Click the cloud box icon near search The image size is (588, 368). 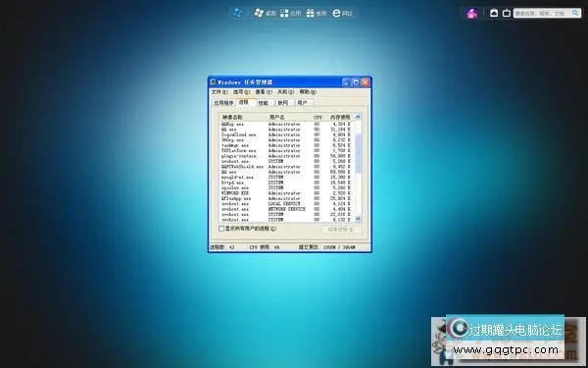click(494, 13)
